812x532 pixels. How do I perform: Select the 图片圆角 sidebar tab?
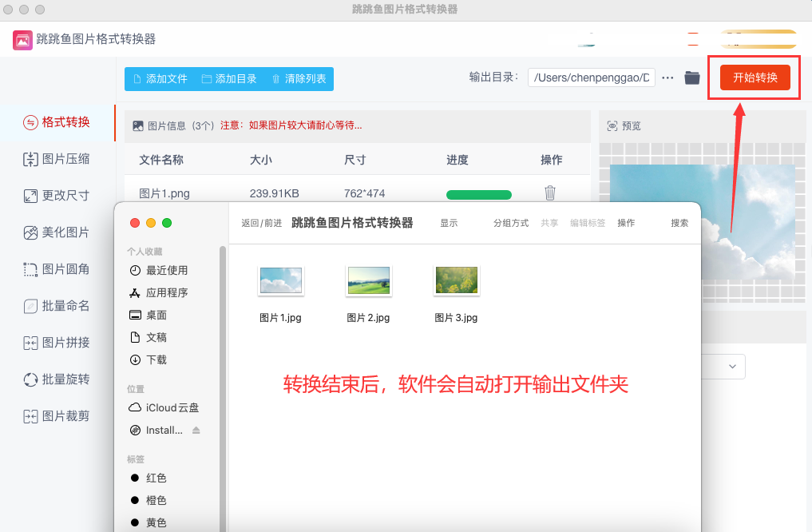click(x=57, y=269)
